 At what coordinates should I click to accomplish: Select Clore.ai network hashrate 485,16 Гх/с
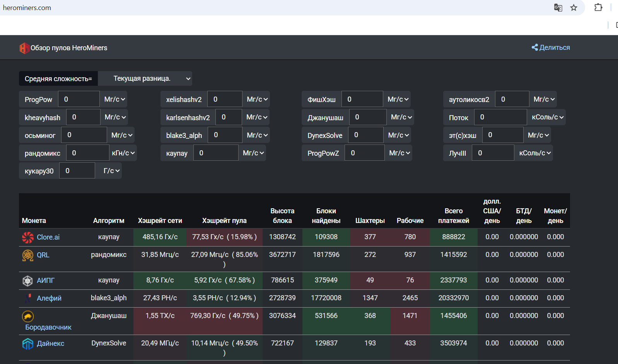click(x=160, y=237)
